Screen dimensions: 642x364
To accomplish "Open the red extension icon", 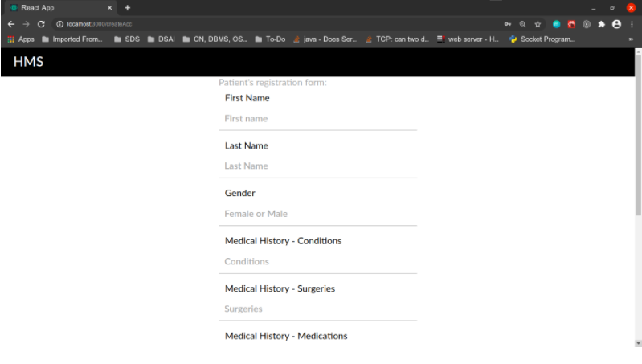I will (x=571, y=24).
